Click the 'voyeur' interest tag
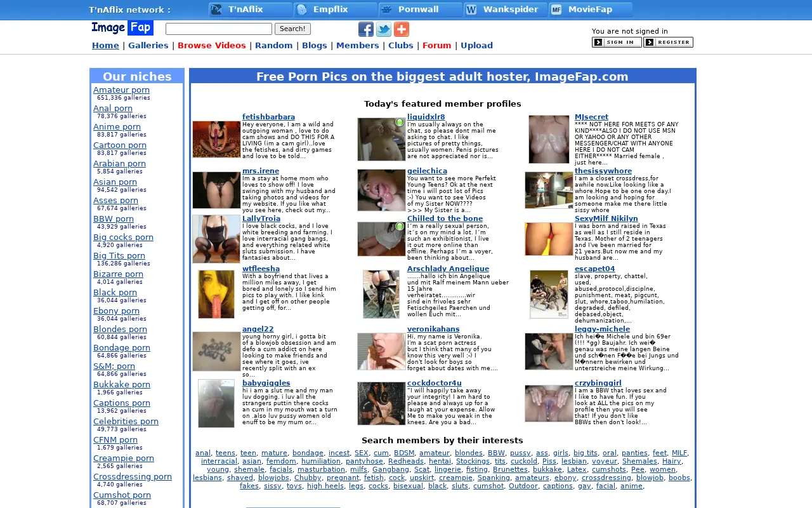The image size is (812, 508). tap(605, 462)
